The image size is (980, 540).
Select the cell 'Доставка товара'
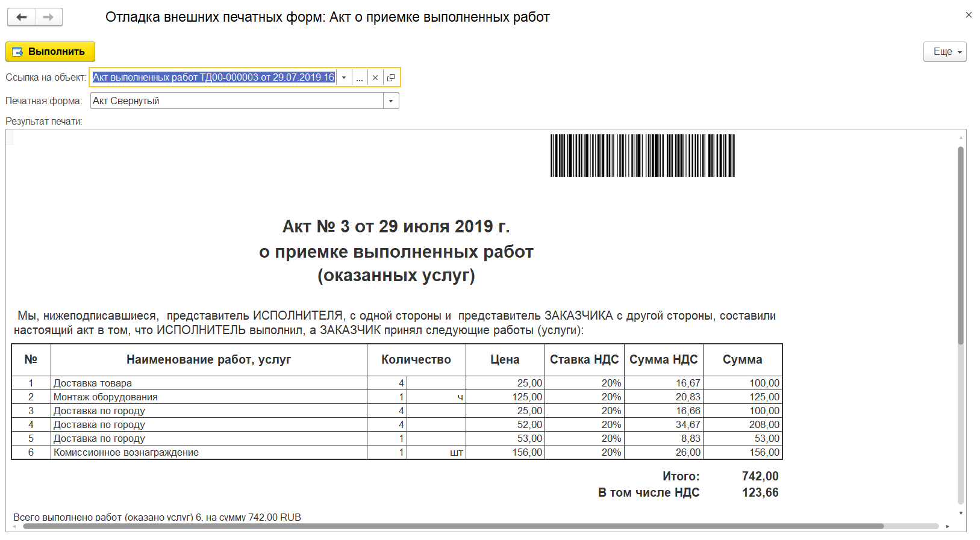pyautogui.click(x=209, y=383)
